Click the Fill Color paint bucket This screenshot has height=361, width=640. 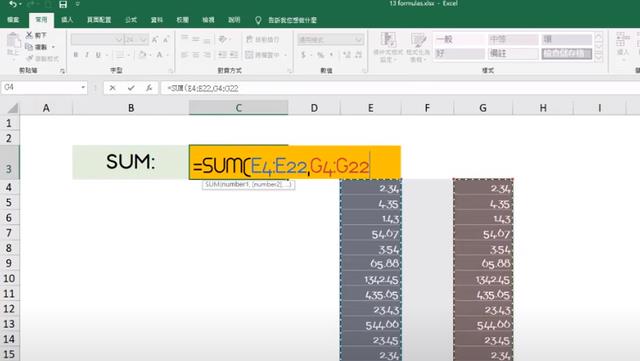tap(142, 55)
